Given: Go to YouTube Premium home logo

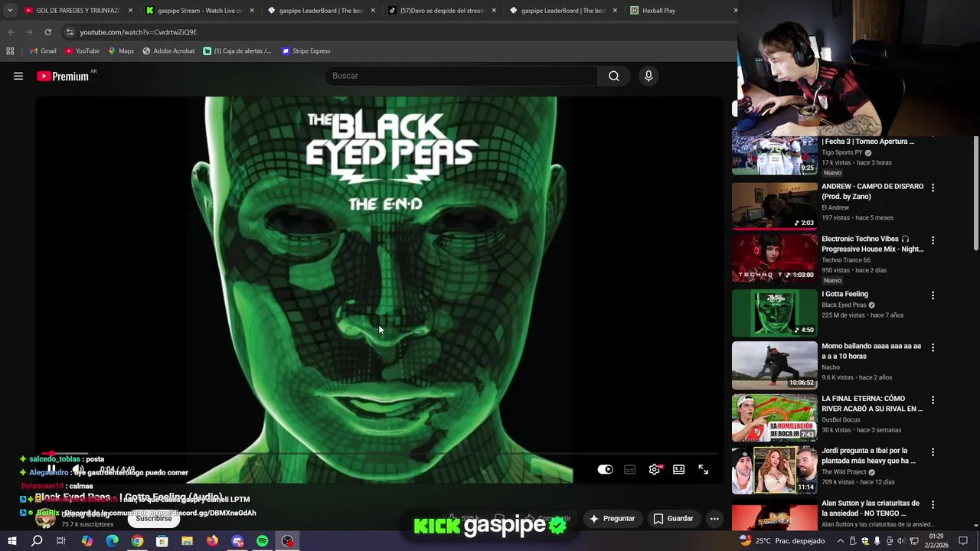Looking at the screenshot, I should pyautogui.click(x=64, y=76).
